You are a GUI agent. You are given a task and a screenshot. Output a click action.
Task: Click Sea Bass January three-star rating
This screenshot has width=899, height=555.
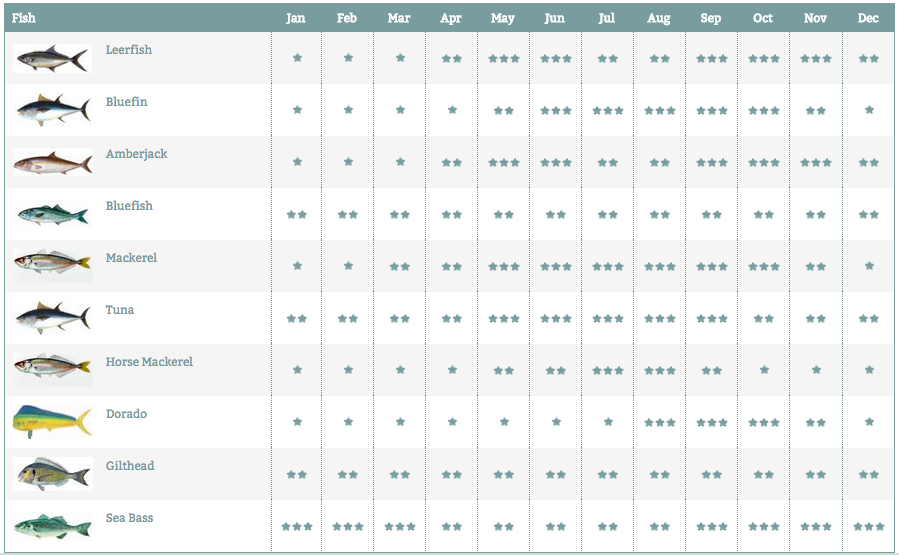[x=296, y=526]
